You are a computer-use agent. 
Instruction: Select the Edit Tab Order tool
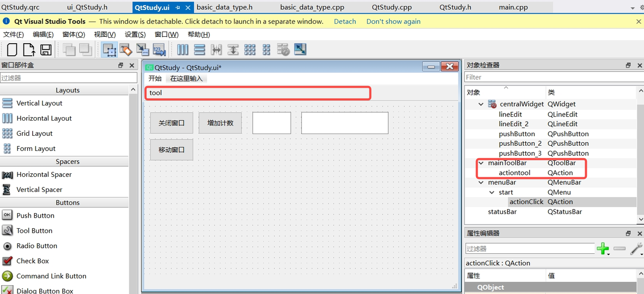pos(159,49)
